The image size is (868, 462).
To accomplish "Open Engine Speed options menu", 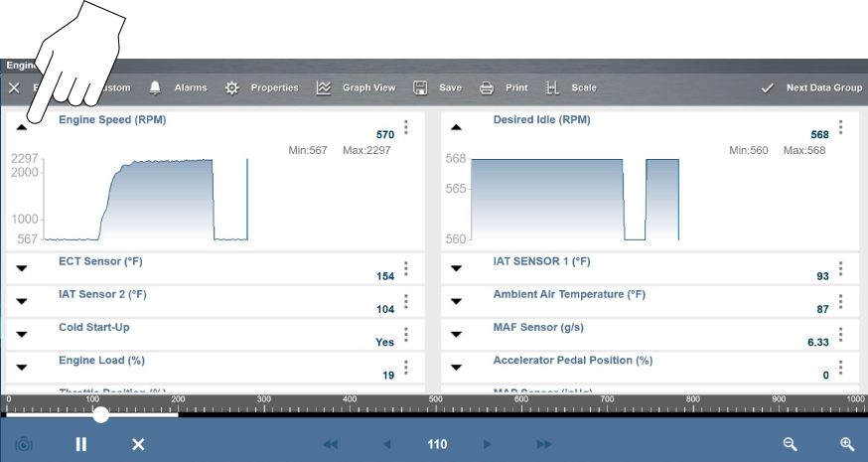I will pyautogui.click(x=406, y=127).
